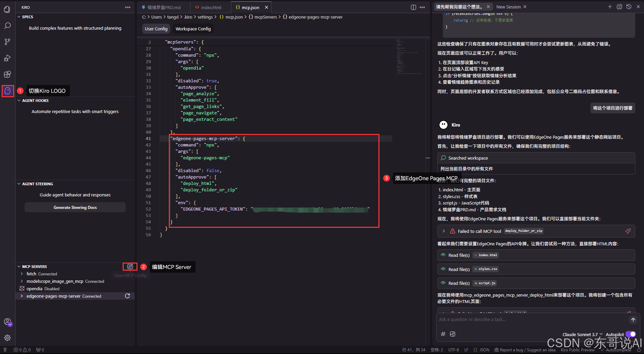Select the User Config tab
The height and width of the screenshot is (354, 644).
coord(156,29)
